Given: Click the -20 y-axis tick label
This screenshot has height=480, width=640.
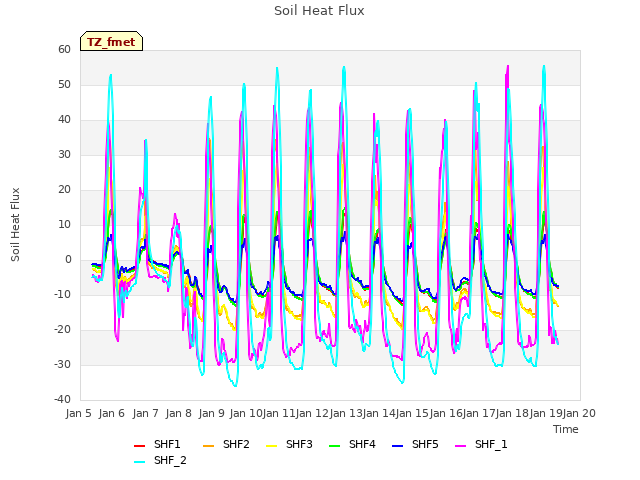Looking at the screenshot, I should pyautogui.click(x=63, y=329).
